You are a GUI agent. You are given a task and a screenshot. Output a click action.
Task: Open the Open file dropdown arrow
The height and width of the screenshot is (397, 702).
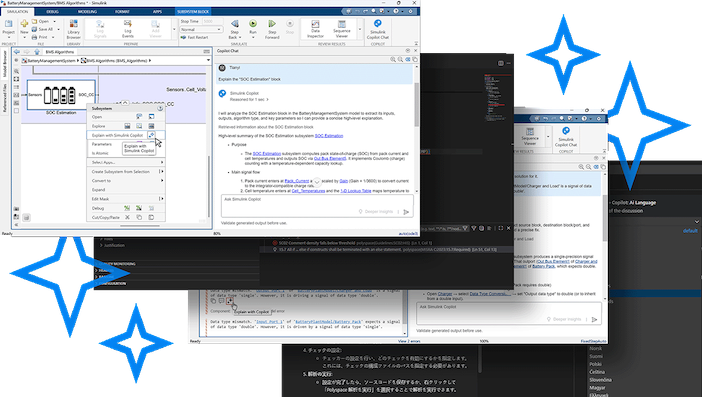pos(55,21)
